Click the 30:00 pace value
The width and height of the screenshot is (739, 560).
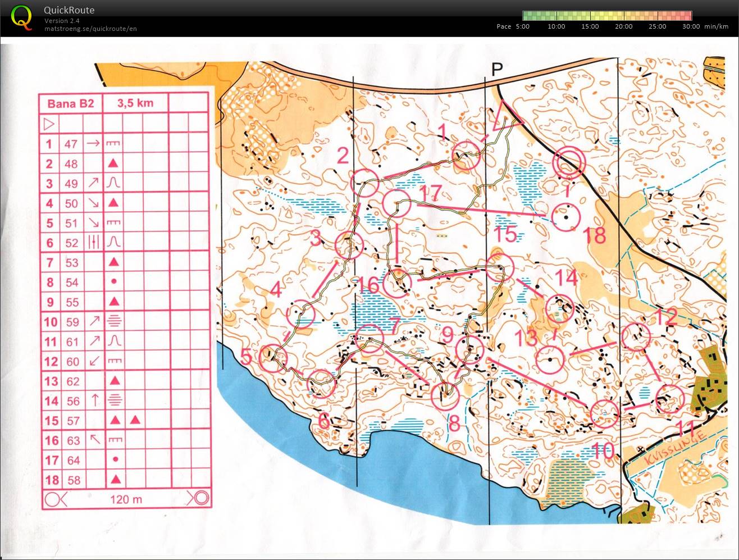[691, 26]
